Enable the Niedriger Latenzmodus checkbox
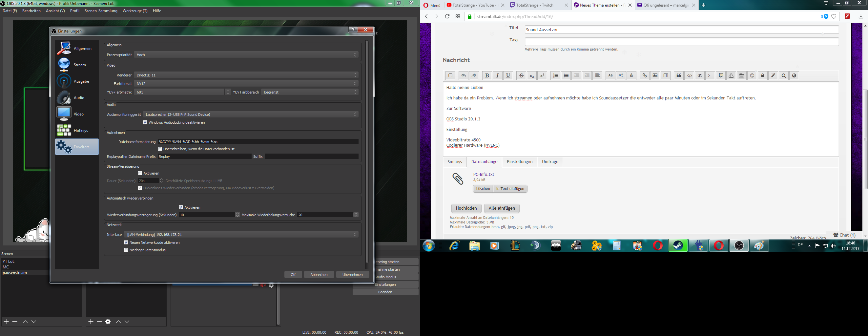This screenshot has height=336, width=868. (126, 250)
